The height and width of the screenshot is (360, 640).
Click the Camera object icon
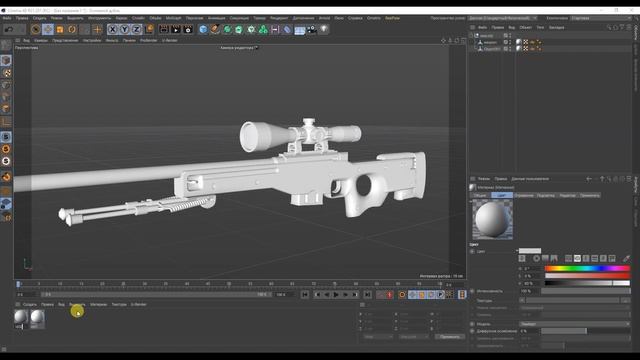point(312,29)
